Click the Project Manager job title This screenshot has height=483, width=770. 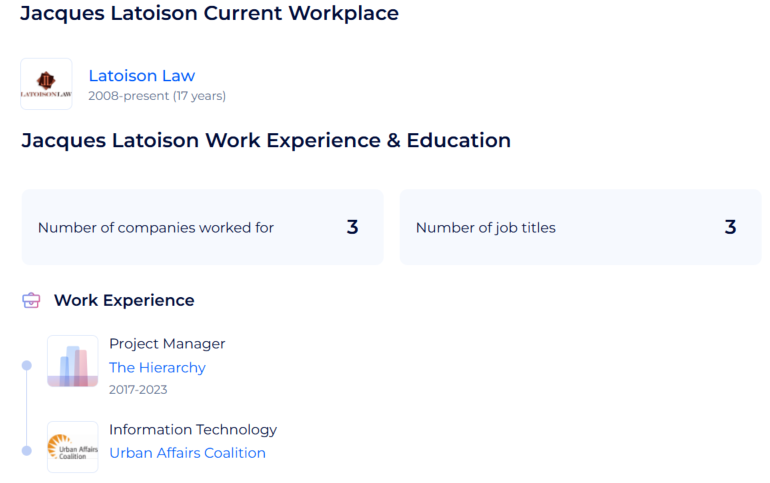click(x=167, y=344)
